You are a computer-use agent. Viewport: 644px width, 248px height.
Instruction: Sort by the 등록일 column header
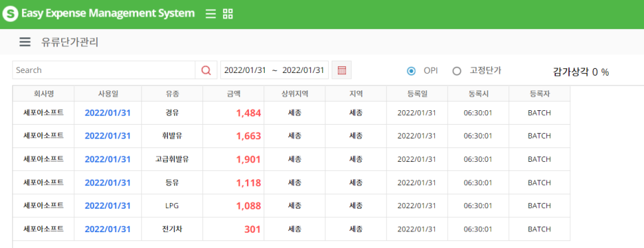tap(417, 94)
